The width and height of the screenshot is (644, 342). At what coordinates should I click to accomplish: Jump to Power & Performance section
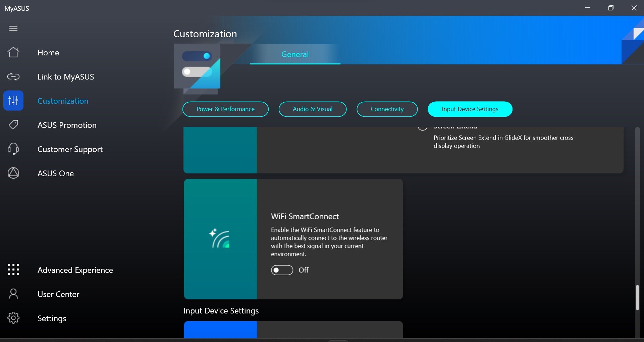(225, 109)
